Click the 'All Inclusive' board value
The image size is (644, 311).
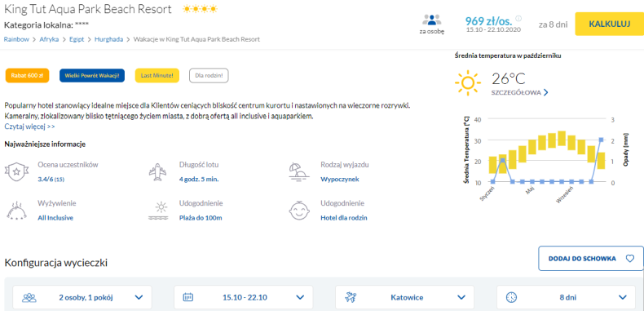[55, 218]
